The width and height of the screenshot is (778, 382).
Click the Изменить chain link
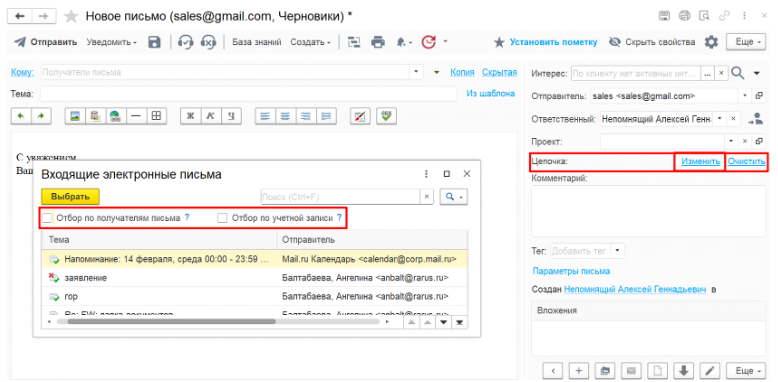click(x=700, y=161)
